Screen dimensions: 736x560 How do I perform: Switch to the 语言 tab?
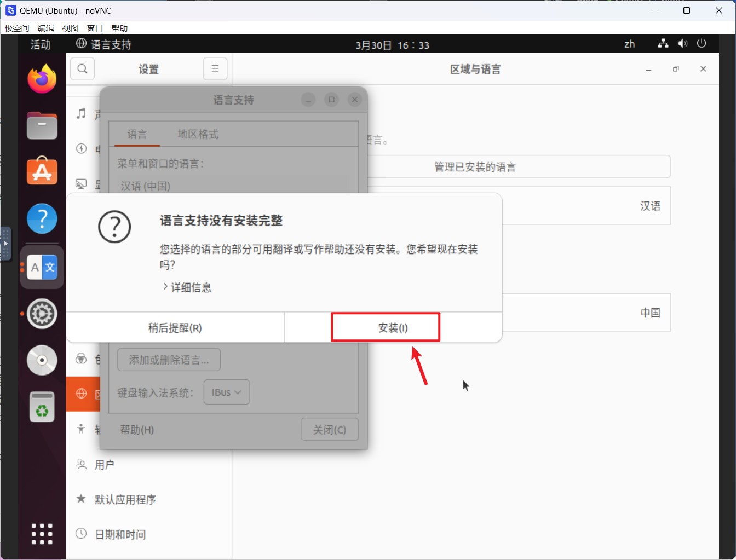click(137, 134)
